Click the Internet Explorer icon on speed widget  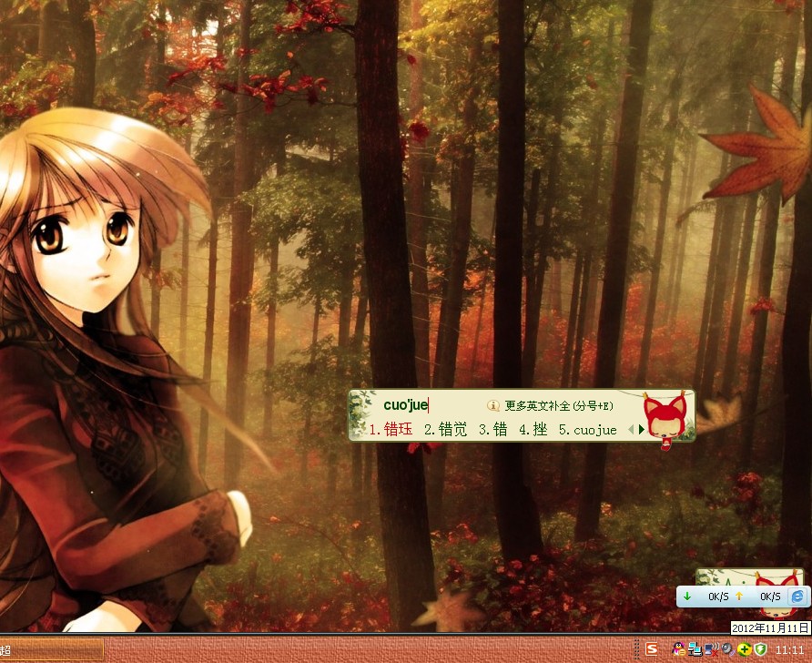[797, 597]
